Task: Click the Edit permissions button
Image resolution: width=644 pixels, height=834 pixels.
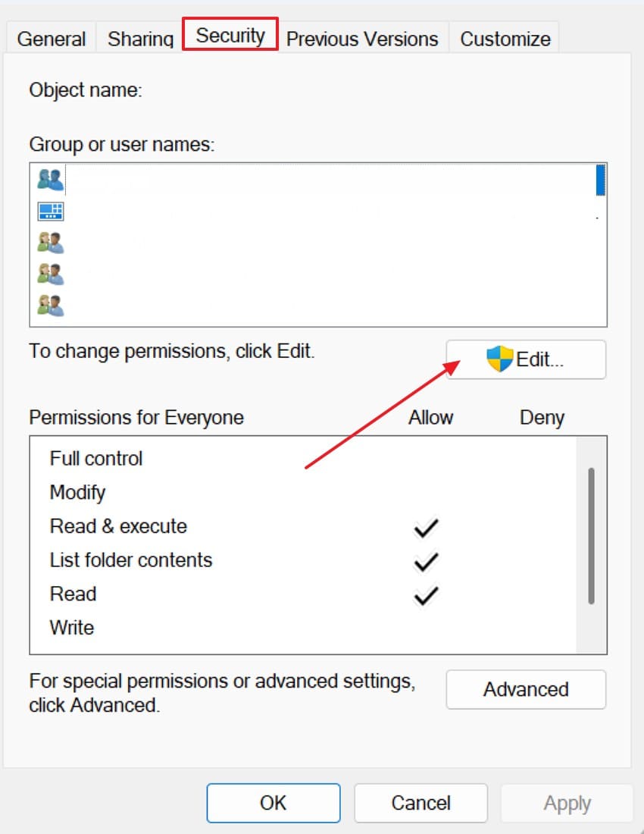Action: 526,359
